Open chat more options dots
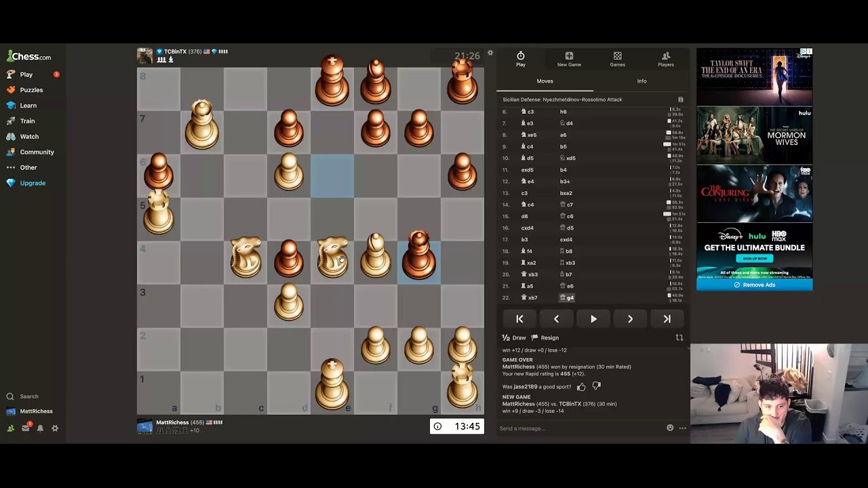The image size is (868, 488). (682, 428)
